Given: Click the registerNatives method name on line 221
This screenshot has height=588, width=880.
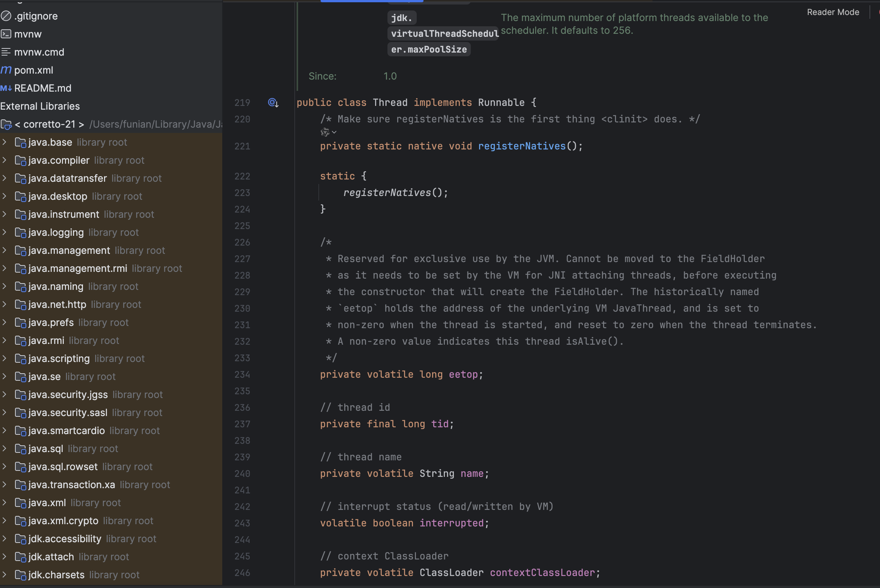Looking at the screenshot, I should pyautogui.click(x=521, y=146).
